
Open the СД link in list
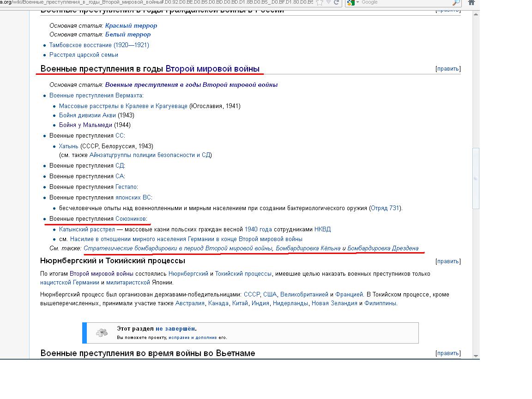click(120, 166)
